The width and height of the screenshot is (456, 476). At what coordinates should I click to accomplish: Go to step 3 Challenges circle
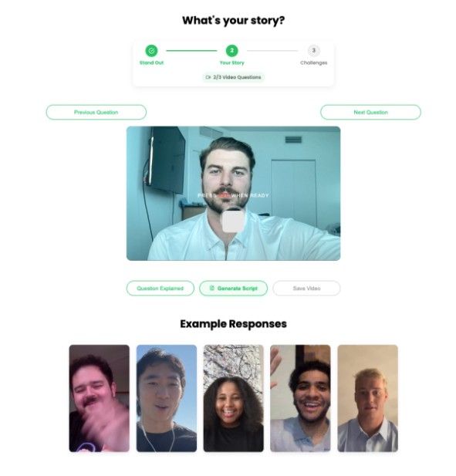313,51
